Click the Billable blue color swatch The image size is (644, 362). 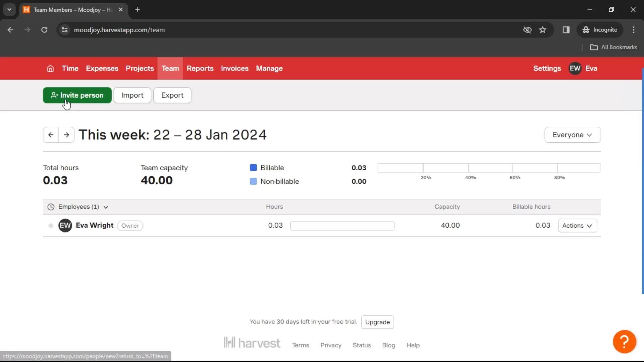pyautogui.click(x=253, y=168)
